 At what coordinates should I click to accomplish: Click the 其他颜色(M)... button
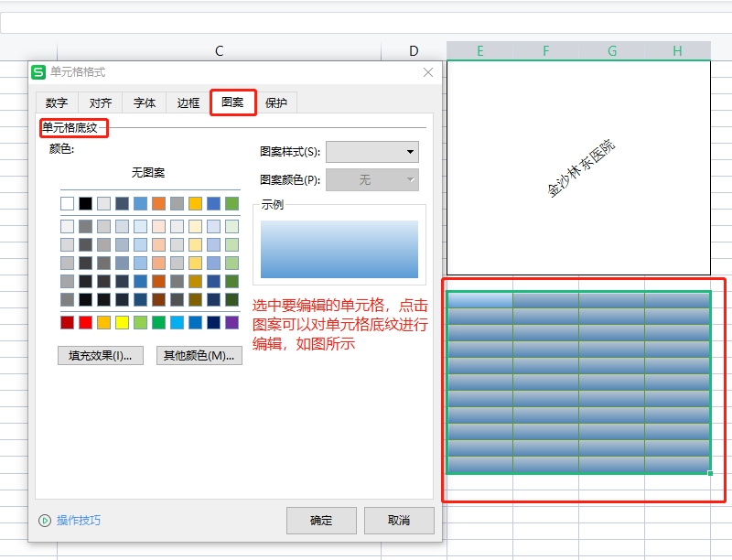199,356
